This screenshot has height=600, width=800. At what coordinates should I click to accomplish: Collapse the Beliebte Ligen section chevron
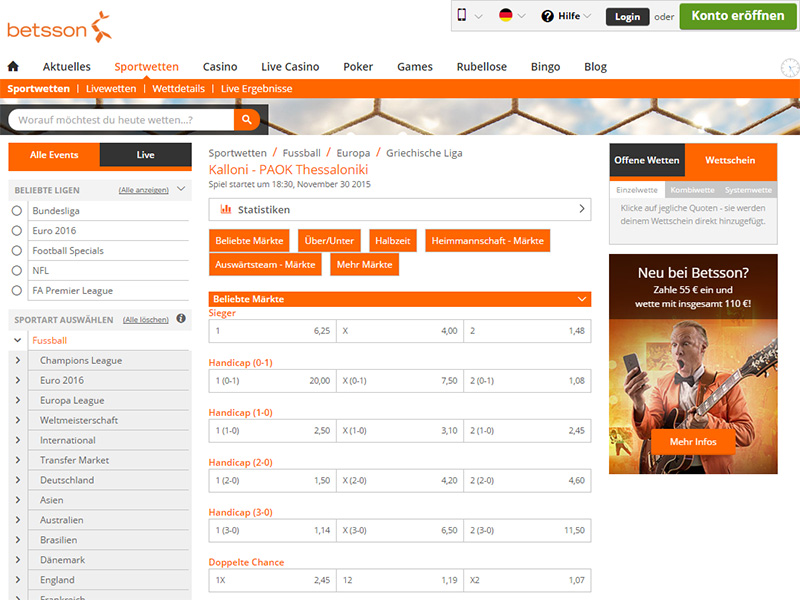[x=181, y=189]
